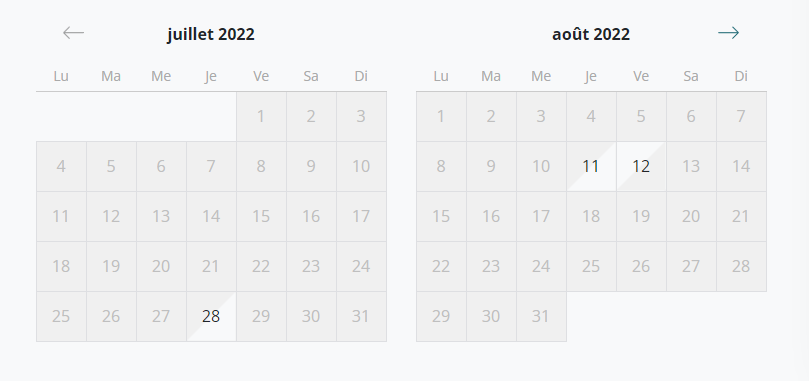Click disabled date 10 août
This screenshot has width=809, height=381.
pos(541,166)
